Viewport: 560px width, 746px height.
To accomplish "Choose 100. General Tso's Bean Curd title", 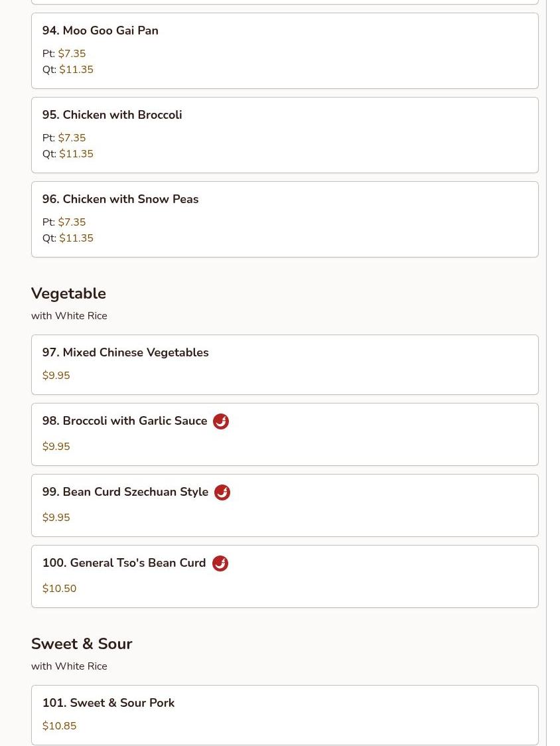I will click(124, 563).
